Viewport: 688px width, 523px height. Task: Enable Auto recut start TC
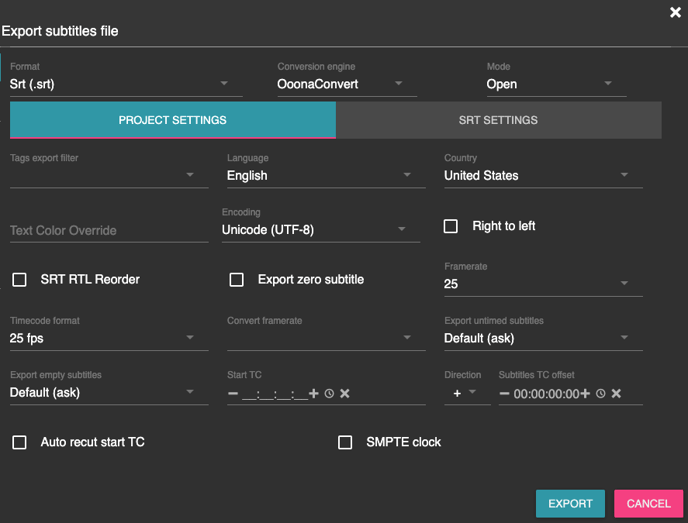coord(19,442)
